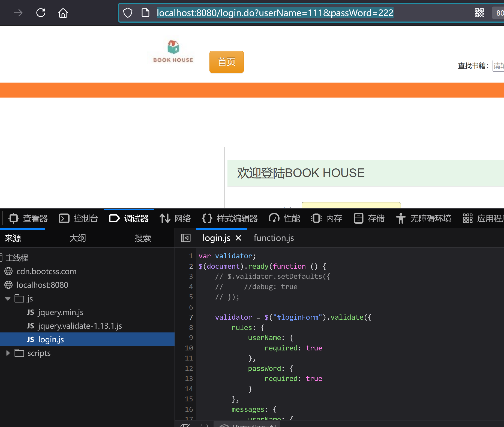Image resolution: width=504 pixels, height=427 pixels.
Task: Open the 查看器 inspector tab
Action: click(28, 218)
